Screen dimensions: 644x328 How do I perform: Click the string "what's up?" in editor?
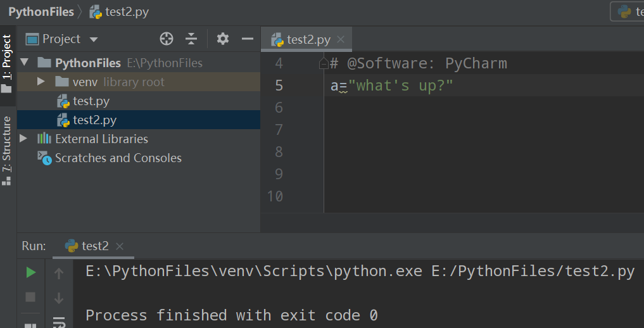pyautogui.click(x=400, y=85)
